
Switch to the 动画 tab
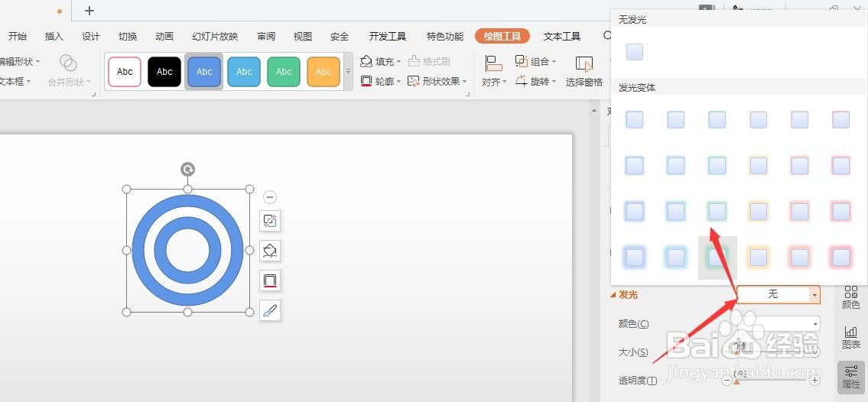point(164,37)
